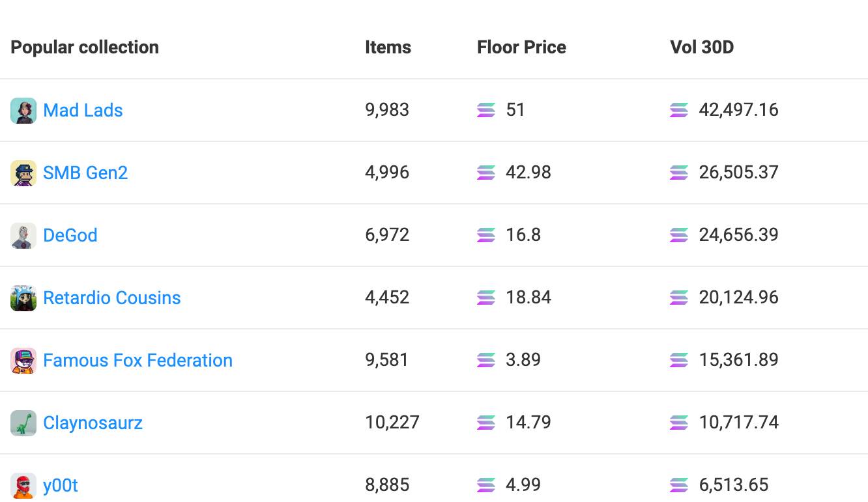Viewport: 868px width, 502px height.
Task: Select the floor price value 18.84
Action: tap(528, 298)
